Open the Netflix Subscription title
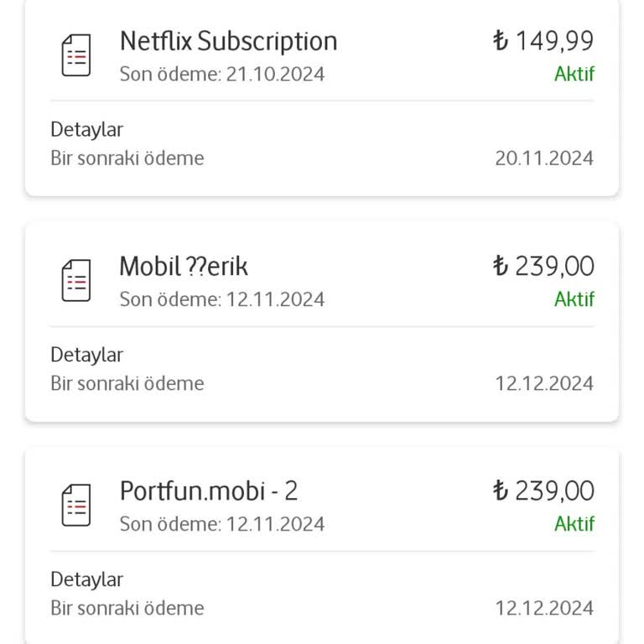Screen dimensions: 644x644 (228, 41)
